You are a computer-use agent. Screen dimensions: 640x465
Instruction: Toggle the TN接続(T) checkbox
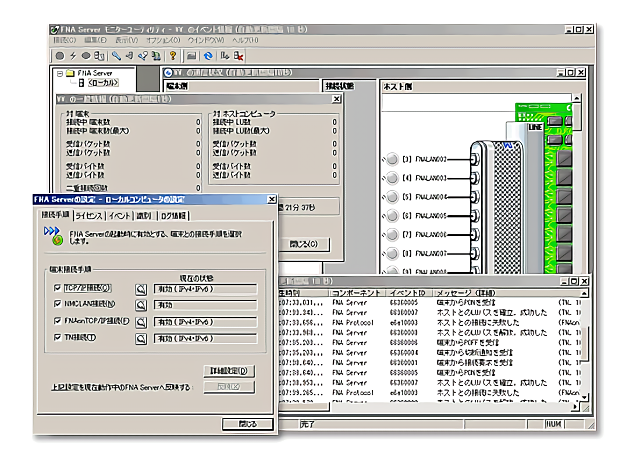click(x=57, y=337)
